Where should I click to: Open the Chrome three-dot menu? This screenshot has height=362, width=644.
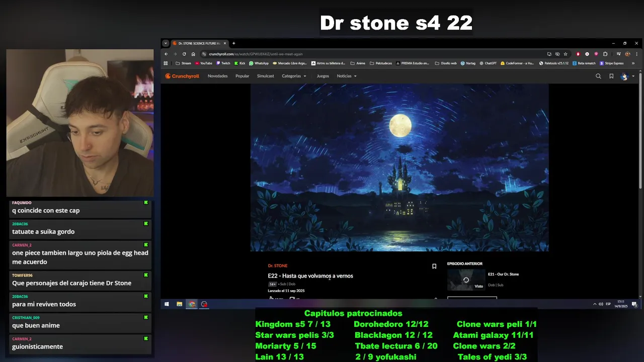tap(637, 54)
